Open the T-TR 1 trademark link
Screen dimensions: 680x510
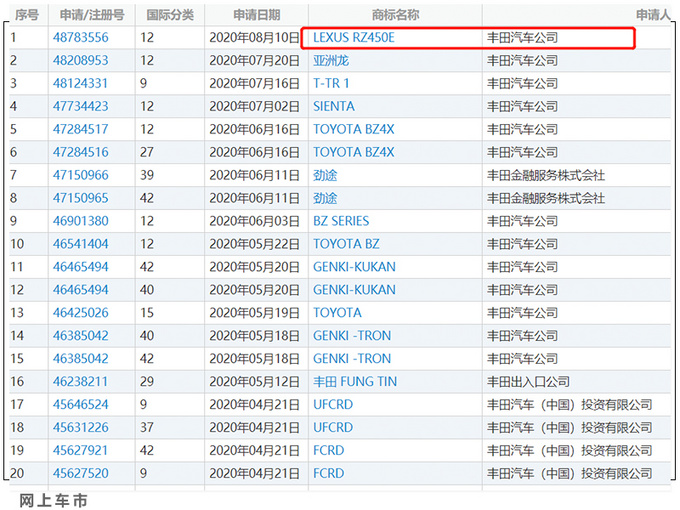pyautogui.click(x=331, y=83)
